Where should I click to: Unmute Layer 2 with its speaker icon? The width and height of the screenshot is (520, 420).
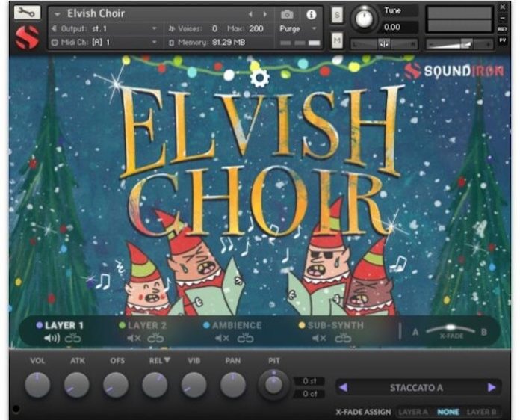pyautogui.click(x=134, y=338)
